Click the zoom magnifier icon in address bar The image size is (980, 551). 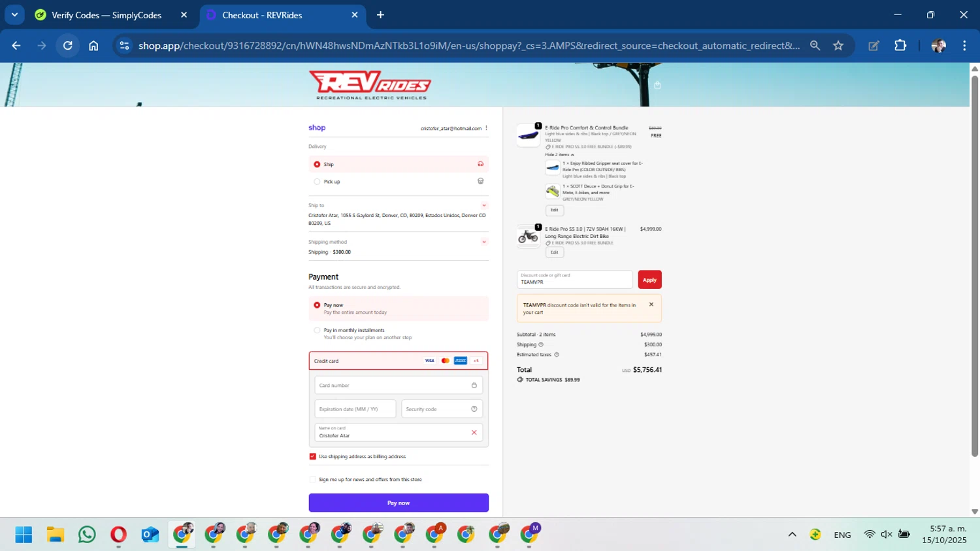pyautogui.click(x=815, y=46)
